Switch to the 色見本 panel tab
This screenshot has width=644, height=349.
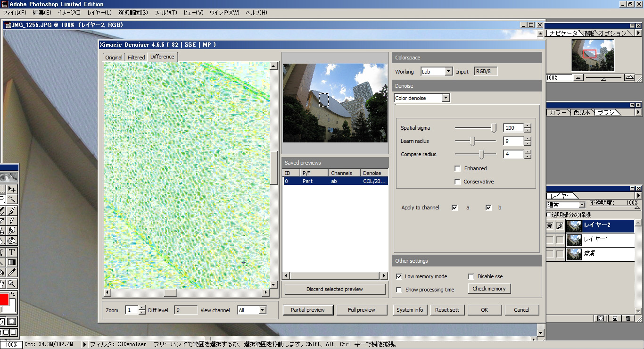(582, 112)
